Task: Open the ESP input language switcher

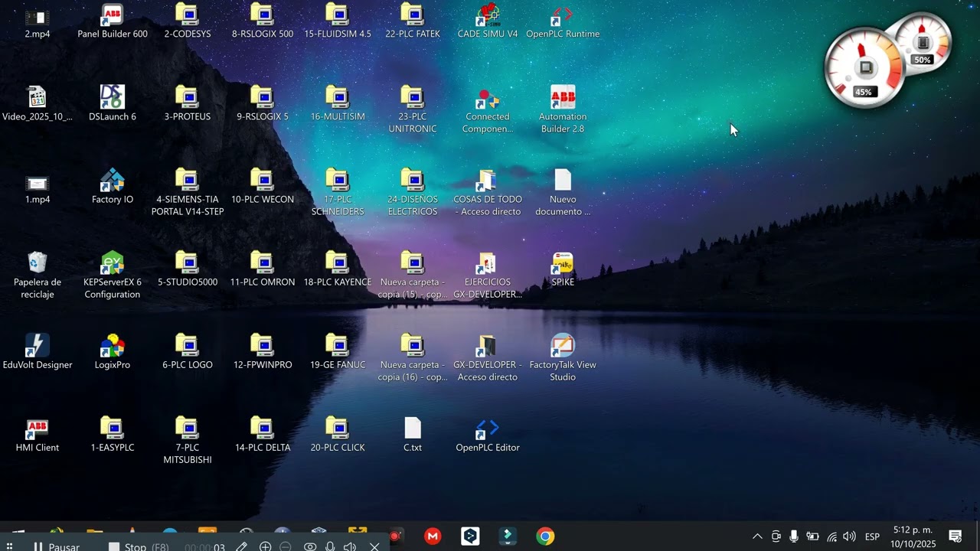Action: pos(872,536)
